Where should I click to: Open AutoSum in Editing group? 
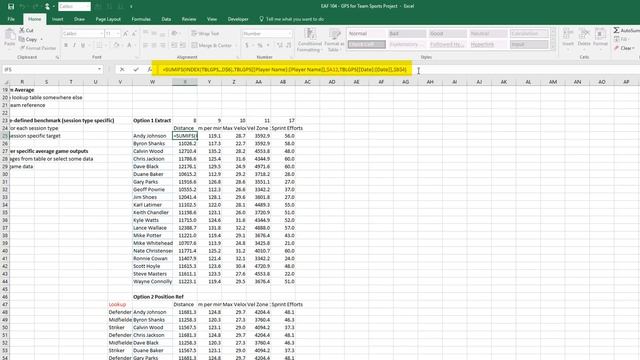point(627,30)
